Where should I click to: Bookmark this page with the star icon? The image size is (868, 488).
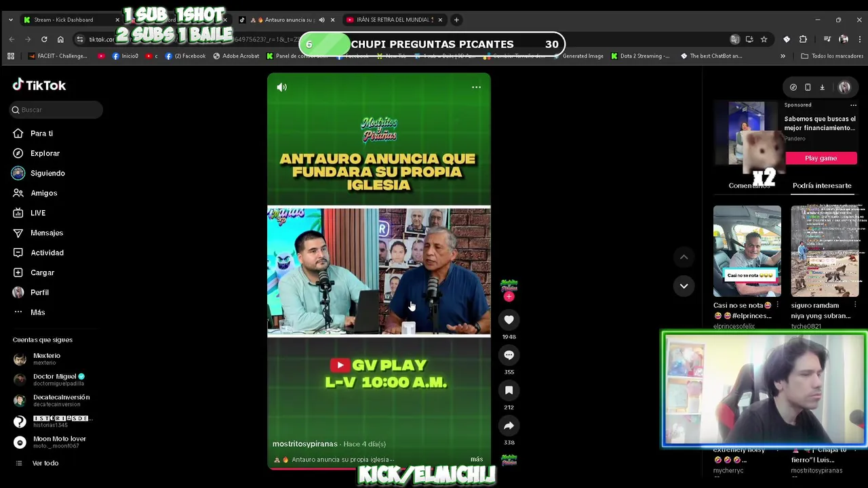pos(764,39)
